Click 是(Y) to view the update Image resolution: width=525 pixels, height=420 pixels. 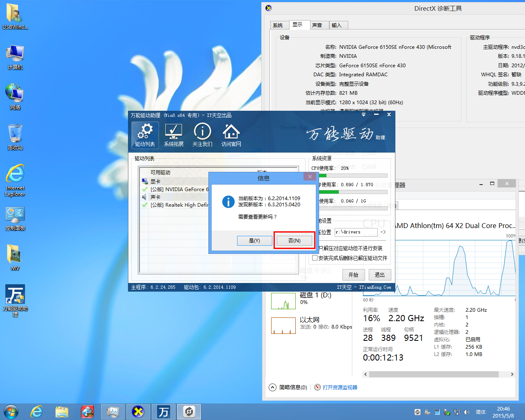point(254,240)
